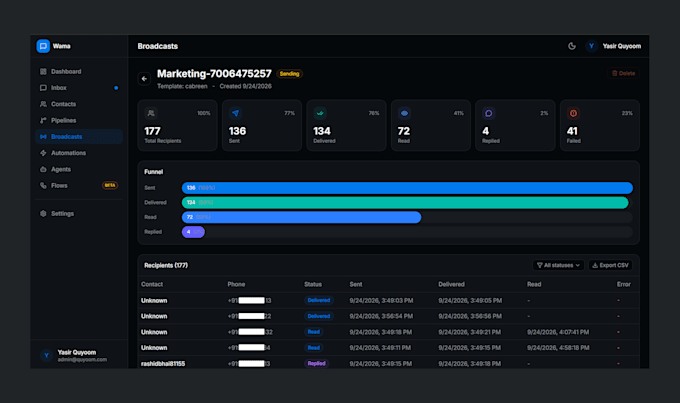Viewport: 680px width, 403px height.
Task: Click the Sent paper-plane icon
Action: tap(235, 113)
